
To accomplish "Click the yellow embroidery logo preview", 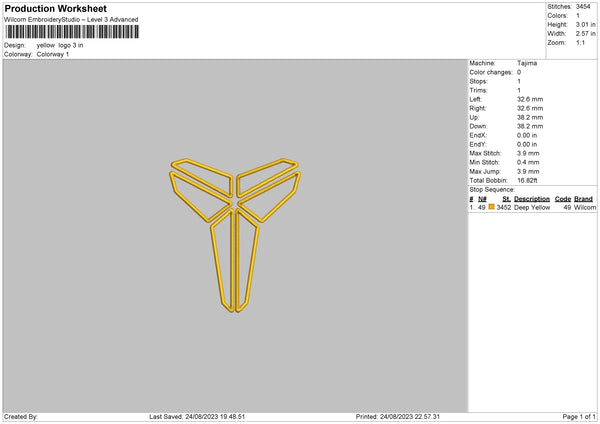I will (x=235, y=235).
